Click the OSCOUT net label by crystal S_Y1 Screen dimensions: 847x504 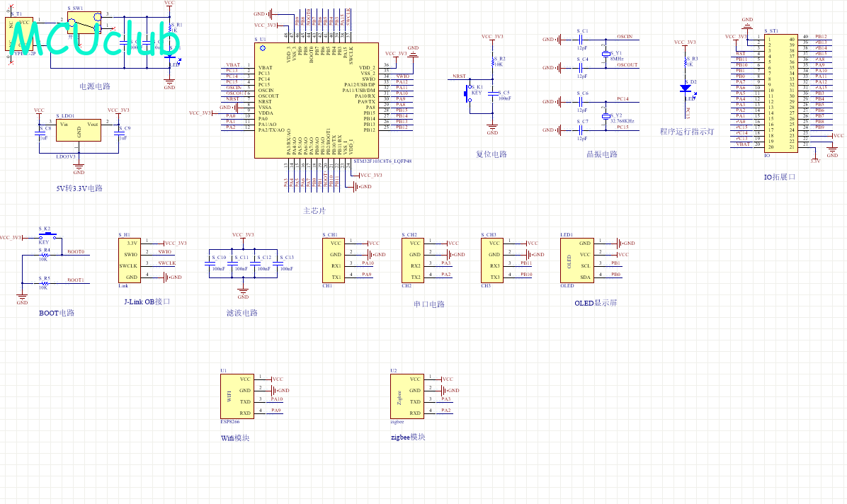[627, 65]
